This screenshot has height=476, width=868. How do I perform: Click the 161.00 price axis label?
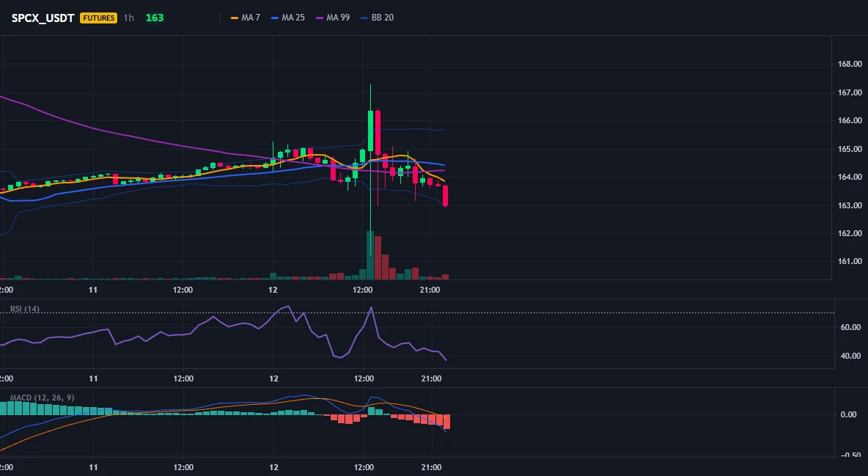tap(850, 262)
